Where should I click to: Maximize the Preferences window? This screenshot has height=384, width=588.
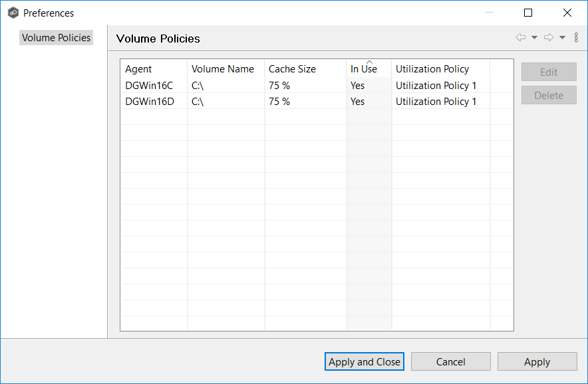tap(528, 13)
